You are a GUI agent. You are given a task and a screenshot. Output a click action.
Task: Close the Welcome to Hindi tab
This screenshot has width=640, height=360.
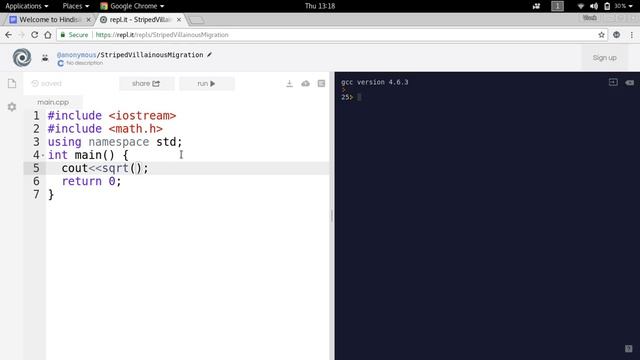pyautogui.click(x=89, y=20)
